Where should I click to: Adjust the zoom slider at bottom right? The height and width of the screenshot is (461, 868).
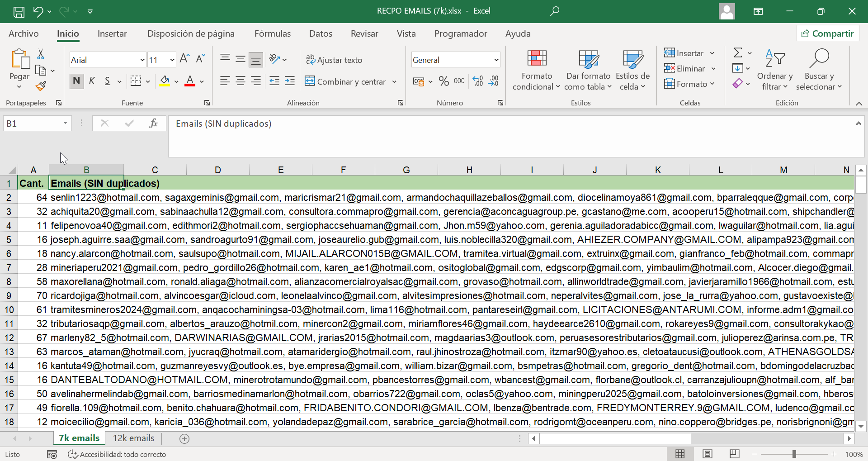point(794,454)
